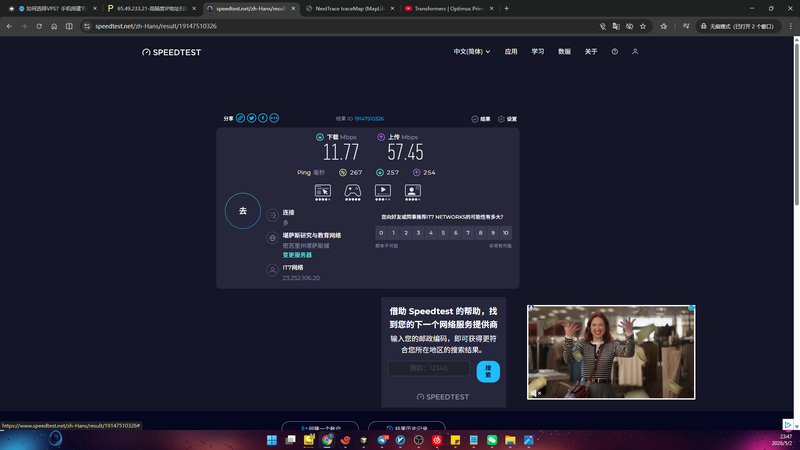Switch to the NextTrace traceMap browser tab
This screenshot has width=800, height=450.
(x=349, y=9)
